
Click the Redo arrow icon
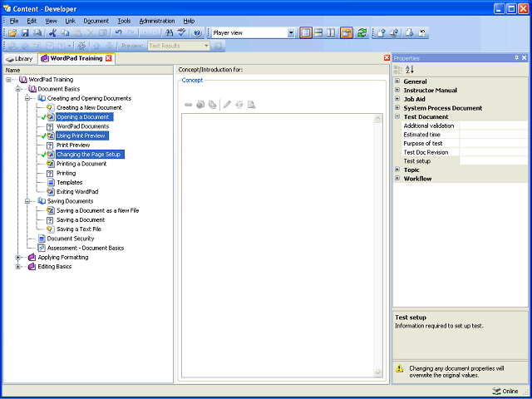[x=131, y=33]
